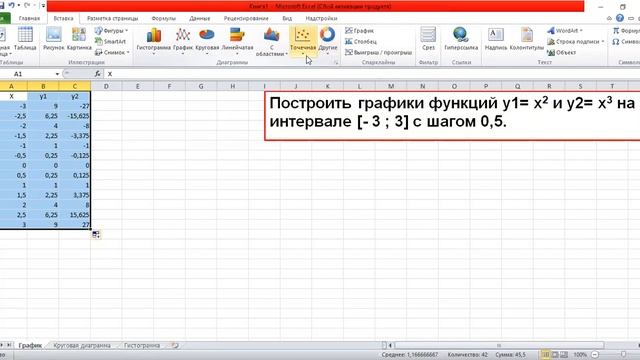The width and height of the screenshot is (640, 360).
Task: Open the Excel Help question mark
Action: coord(620,18)
